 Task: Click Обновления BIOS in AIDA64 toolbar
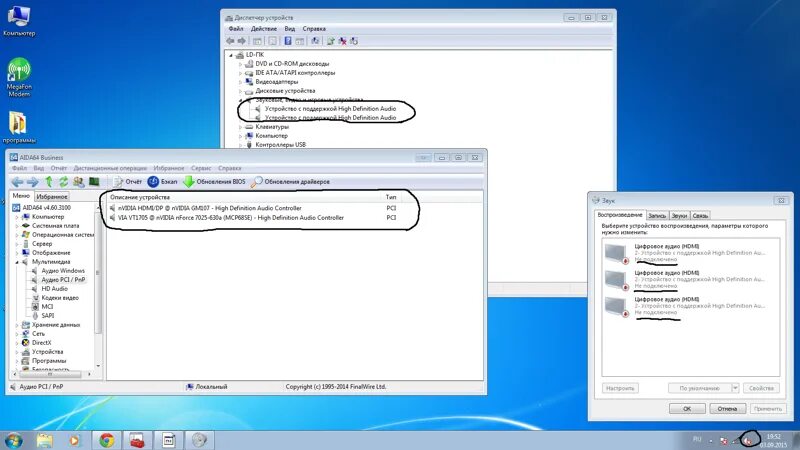pyautogui.click(x=214, y=182)
